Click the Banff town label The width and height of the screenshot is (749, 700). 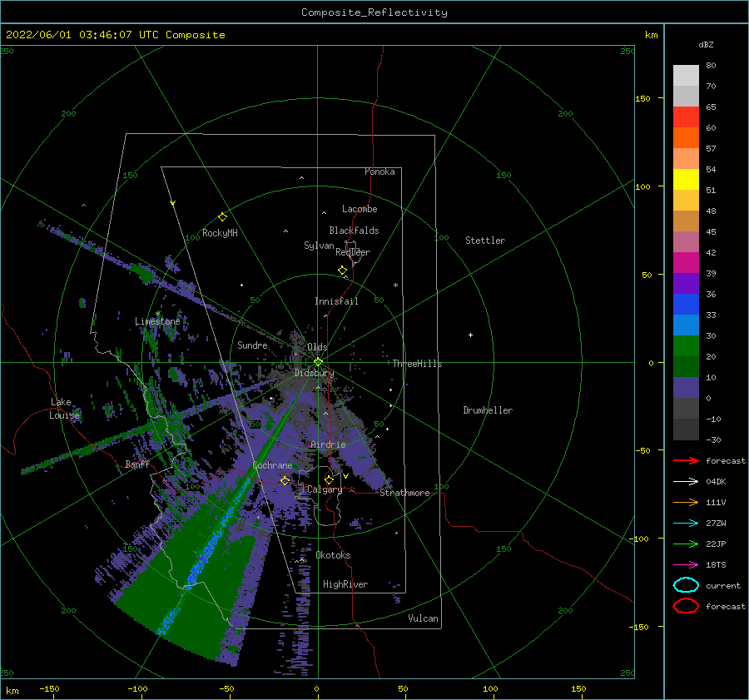pyautogui.click(x=137, y=464)
